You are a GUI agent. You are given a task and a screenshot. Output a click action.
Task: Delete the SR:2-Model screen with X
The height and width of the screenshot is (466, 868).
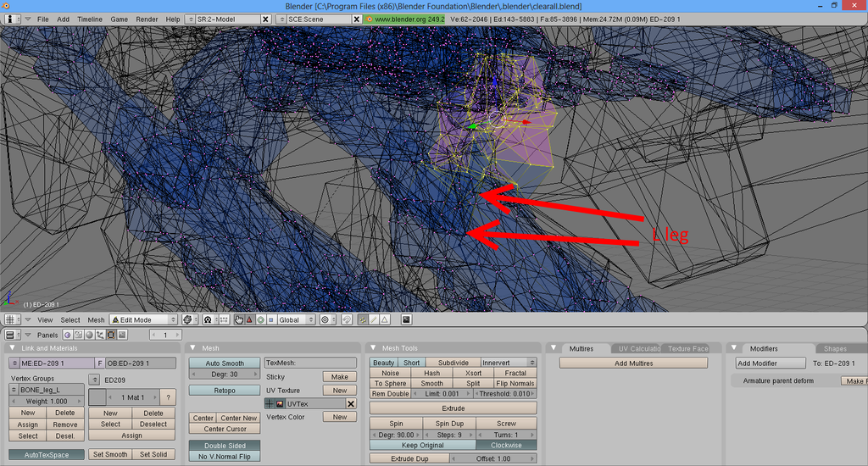pos(265,19)
